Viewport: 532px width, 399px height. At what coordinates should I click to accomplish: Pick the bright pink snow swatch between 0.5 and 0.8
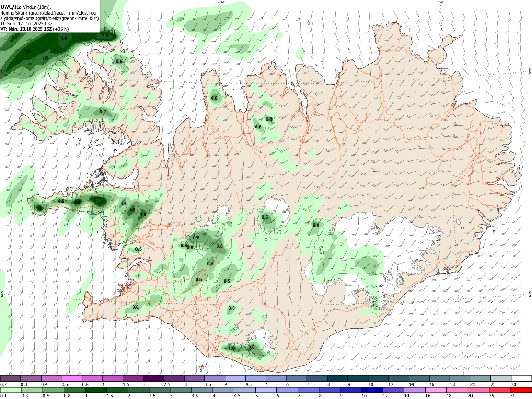coord(71,379)
